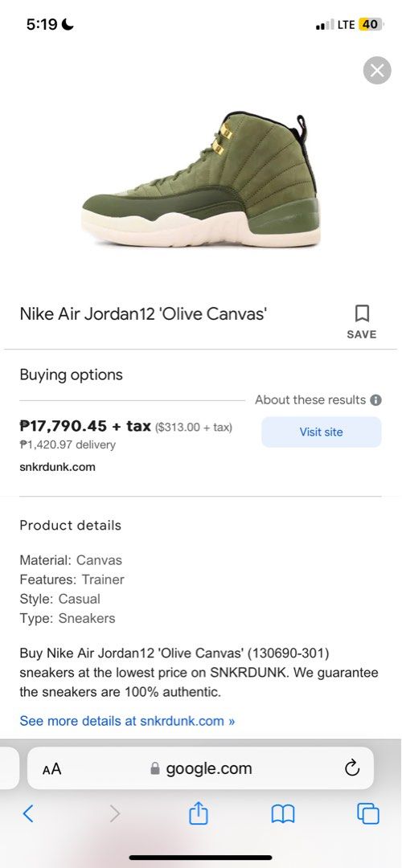Open the Safari tabs overview icon

tap(368, 813)
